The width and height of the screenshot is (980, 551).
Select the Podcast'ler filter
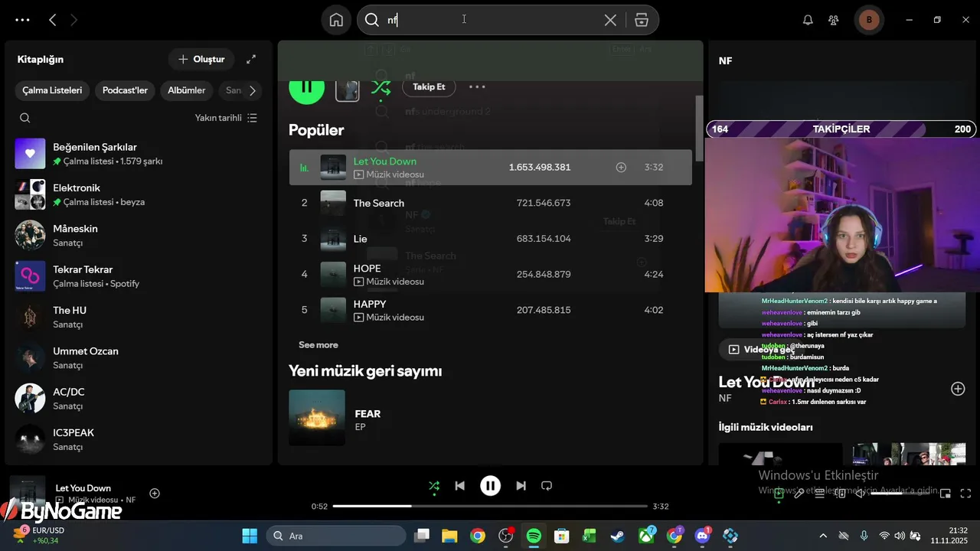point(125,90)
